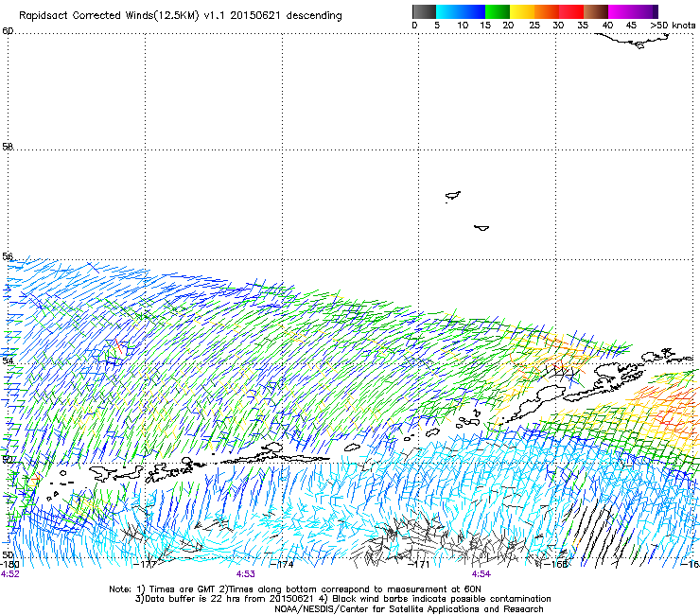Click the longitude -177 axis label
Viewport: 700px width, 615px height.
pyautogui.click(x=145, y=564)
